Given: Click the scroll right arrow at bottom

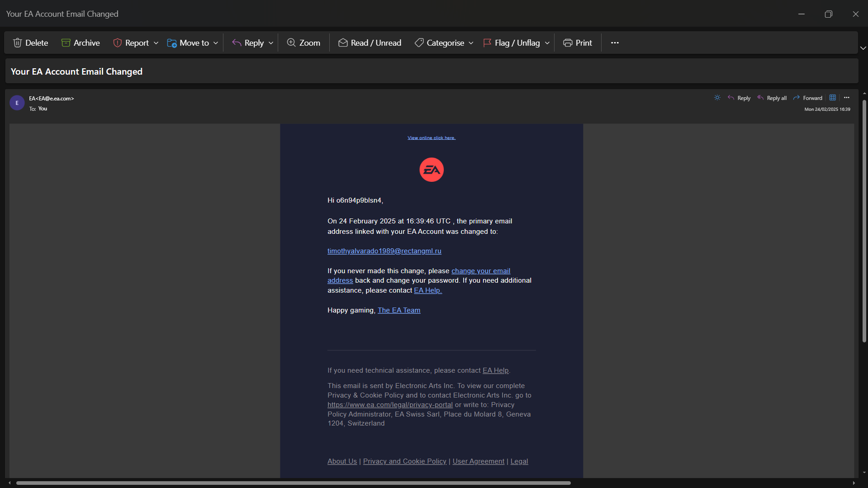Looking at the screenshot, I should tap(854, 483).
